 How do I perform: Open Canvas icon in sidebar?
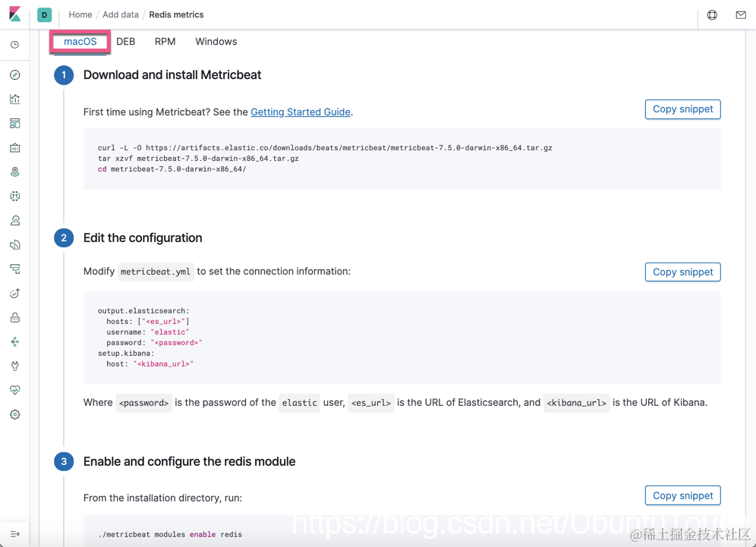(15, 147)
